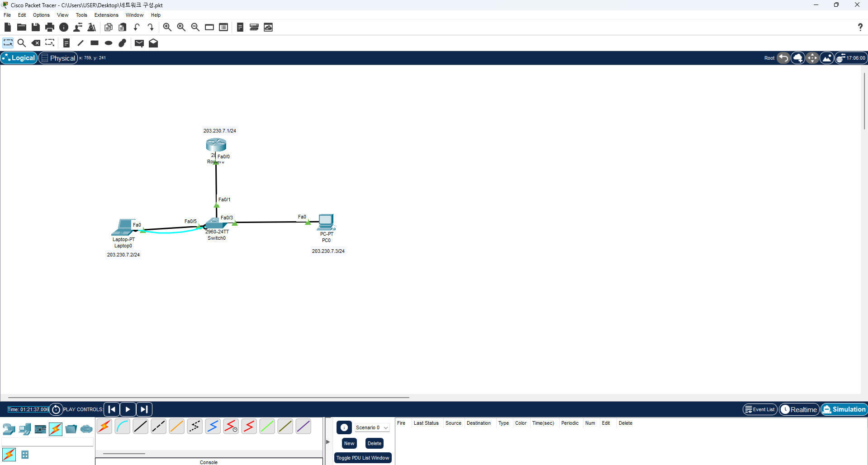Switch to Logical workspace view
The width and height of the screenshot is (868, 465).
pyautogui.click(x=19, y=58)
